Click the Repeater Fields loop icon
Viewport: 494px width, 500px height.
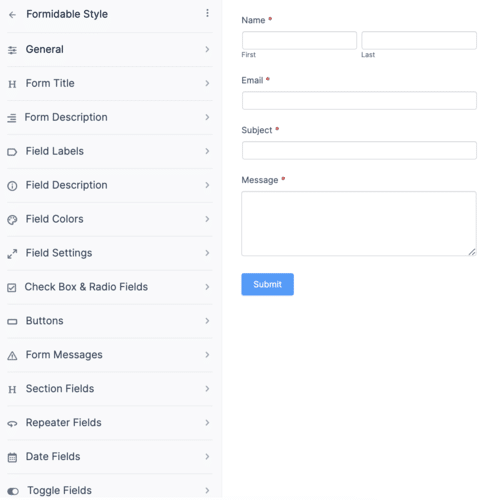pyautogui.click(x=12, y=424)
